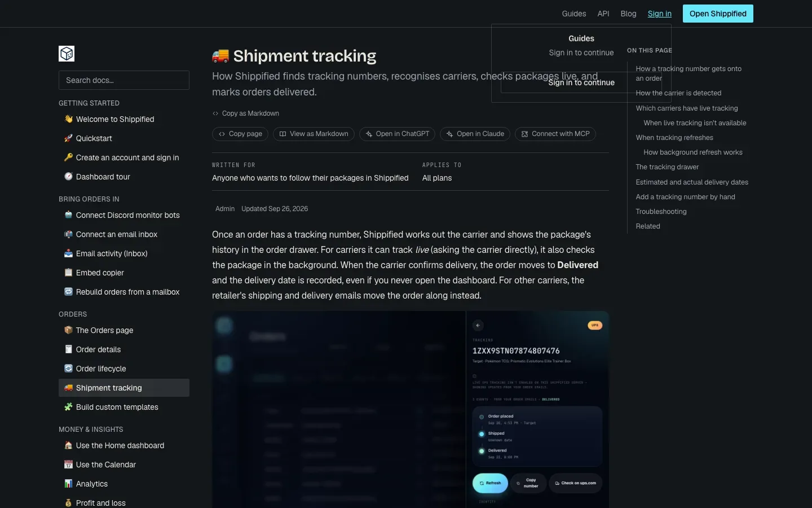Viewport: 812px width, 508px height.
Task: Click the clipboard icon beside Embed copier
Action: tap(69, 273)
